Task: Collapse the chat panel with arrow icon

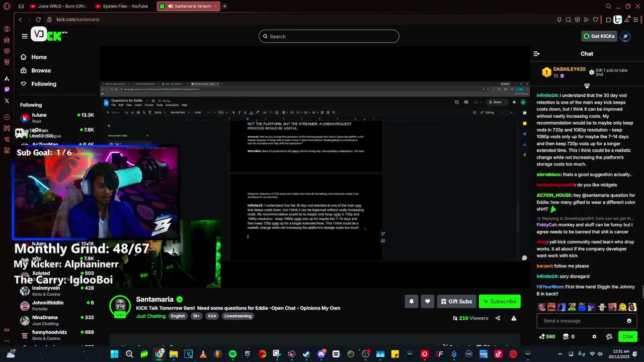Action: [x=536, y=54]
